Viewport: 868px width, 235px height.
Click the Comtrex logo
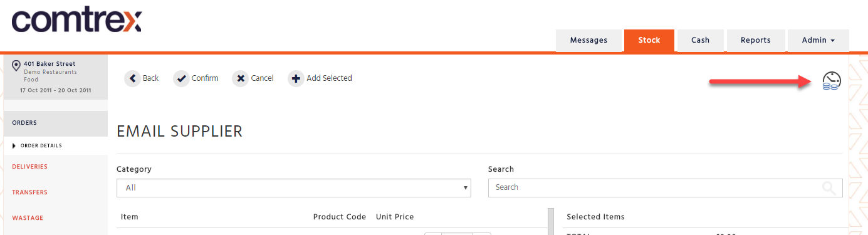click(76, 21)
